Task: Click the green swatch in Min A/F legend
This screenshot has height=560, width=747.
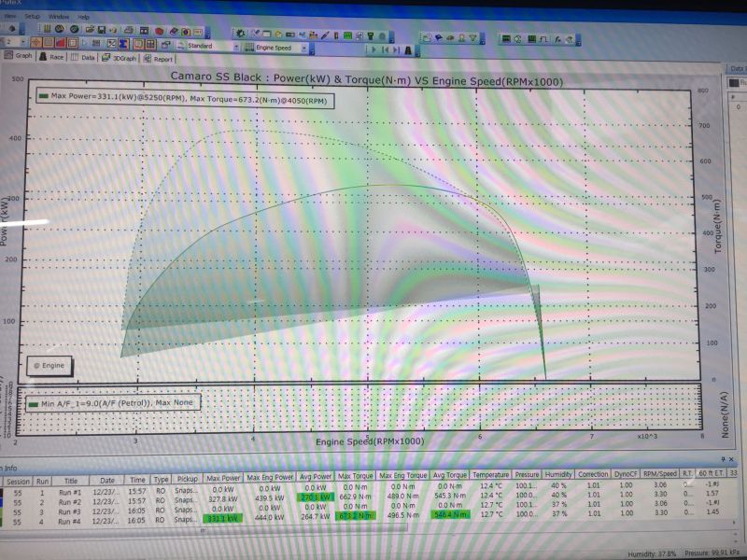Action: [x=34, y=405]
